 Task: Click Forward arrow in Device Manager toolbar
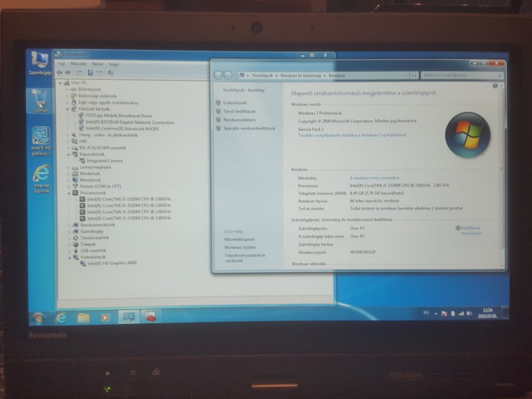tap(68, 73)
